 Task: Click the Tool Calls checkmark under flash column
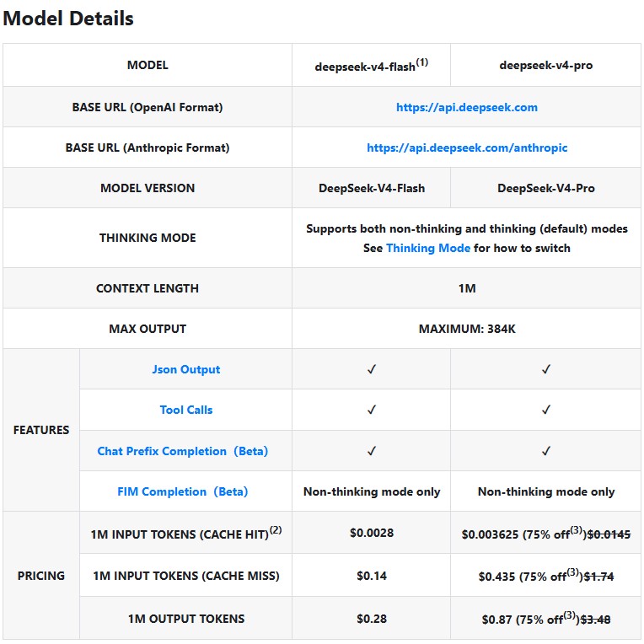[371, 410]
